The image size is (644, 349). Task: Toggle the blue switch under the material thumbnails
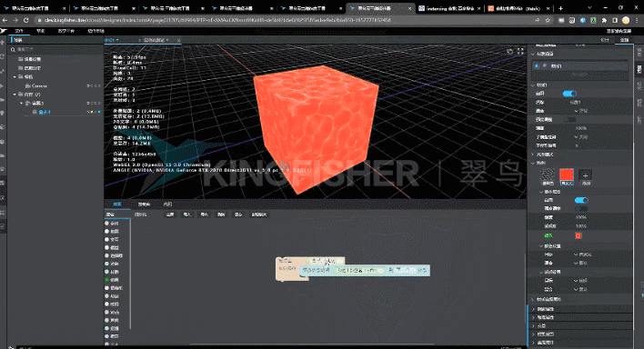point(581,200)
